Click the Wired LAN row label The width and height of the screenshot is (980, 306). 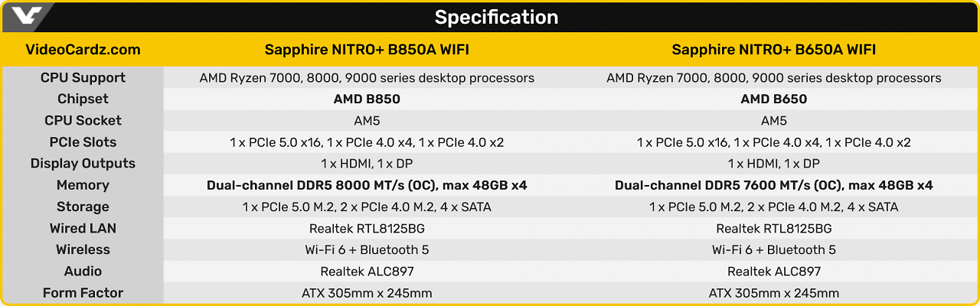click(83, 228)
